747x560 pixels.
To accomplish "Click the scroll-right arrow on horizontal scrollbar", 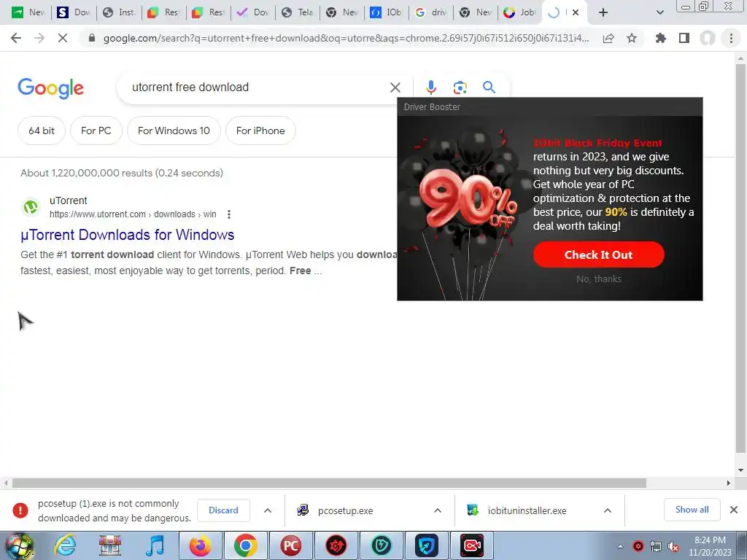I will click(x=729, y=483).
